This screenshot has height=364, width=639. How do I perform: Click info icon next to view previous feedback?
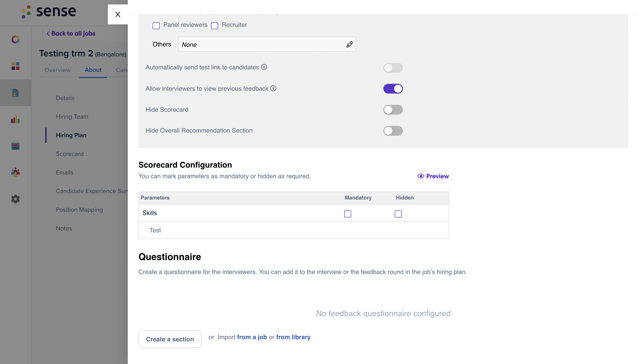pyautogui.click(x=273, y=88)
